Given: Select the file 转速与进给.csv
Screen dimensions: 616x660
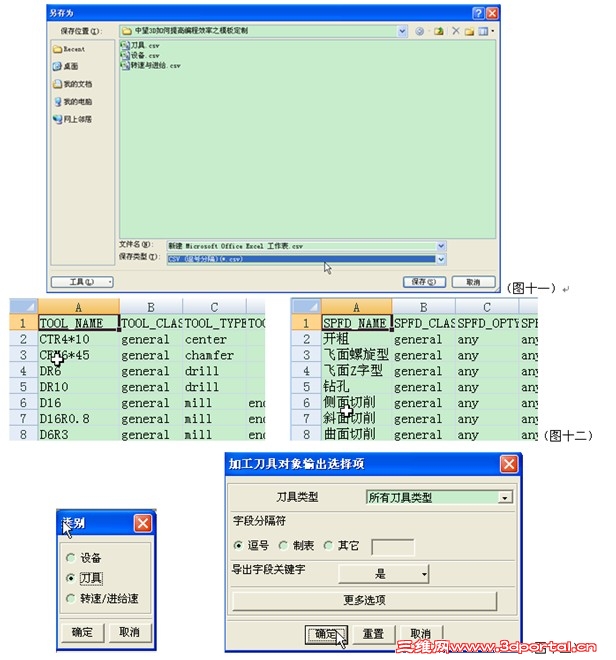Looking at the screenshot, I should (x=151, y=65).
